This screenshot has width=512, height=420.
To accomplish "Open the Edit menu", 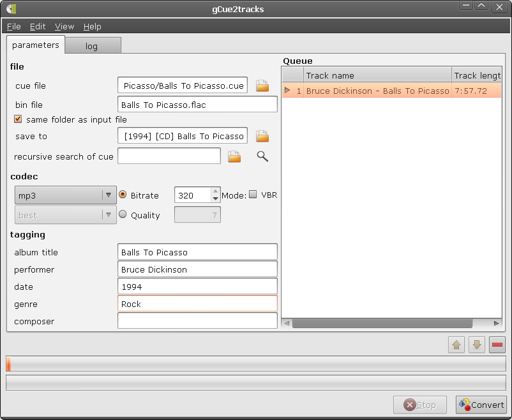I will pos(38,26).
